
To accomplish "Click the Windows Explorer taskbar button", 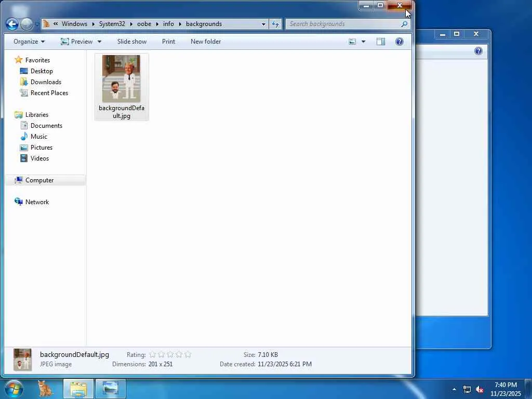I will (x=78, y=389).
